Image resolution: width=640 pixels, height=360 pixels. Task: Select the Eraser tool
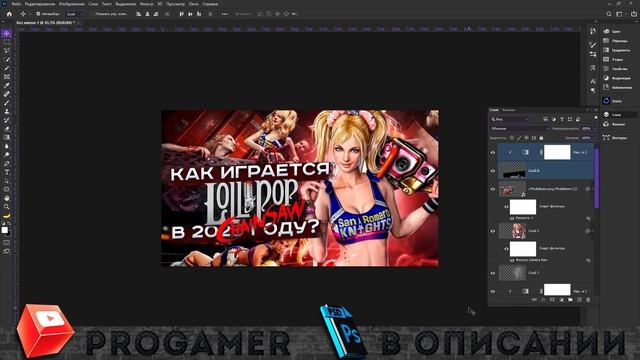pyautogui.click(x=7, y=129)
